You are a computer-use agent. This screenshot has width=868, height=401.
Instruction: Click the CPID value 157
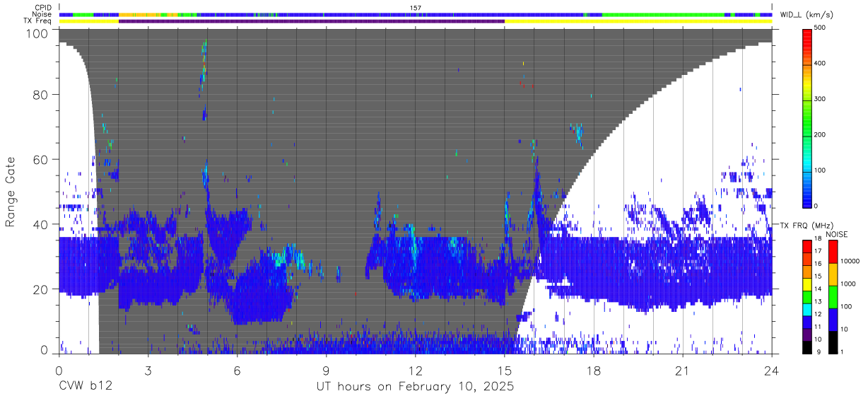click(416, 8)
